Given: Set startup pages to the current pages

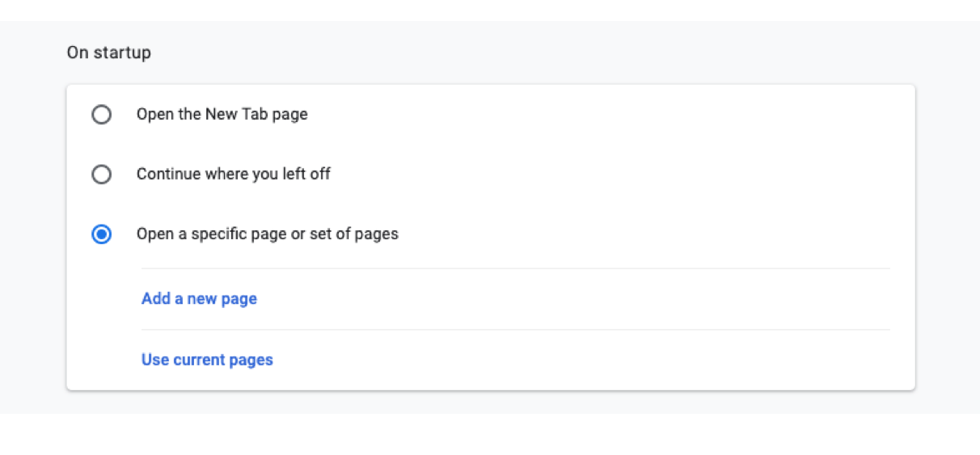Looking at the screenshot, I should 207,360.
